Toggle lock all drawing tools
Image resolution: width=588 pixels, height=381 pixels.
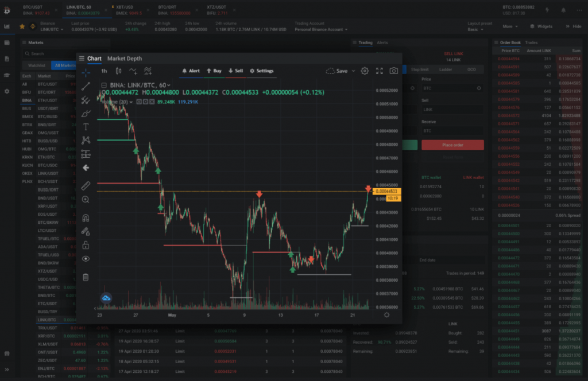click(x=86, y=245)
